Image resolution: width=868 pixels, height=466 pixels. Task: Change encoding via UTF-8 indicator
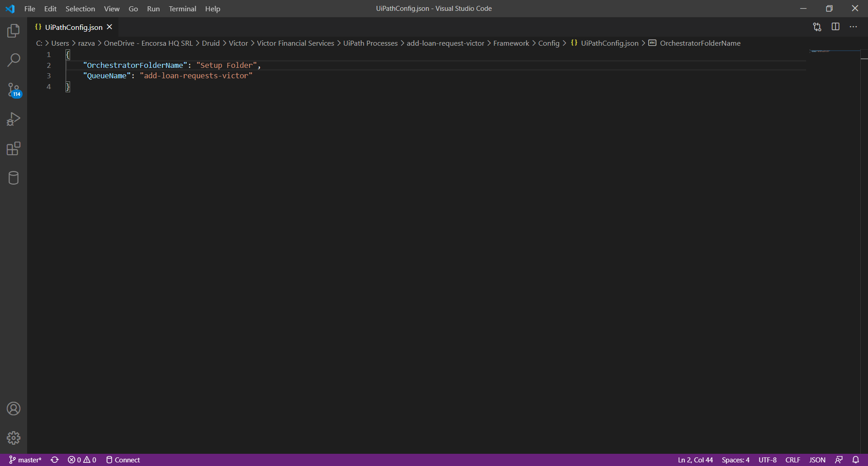tap(768, 460)
